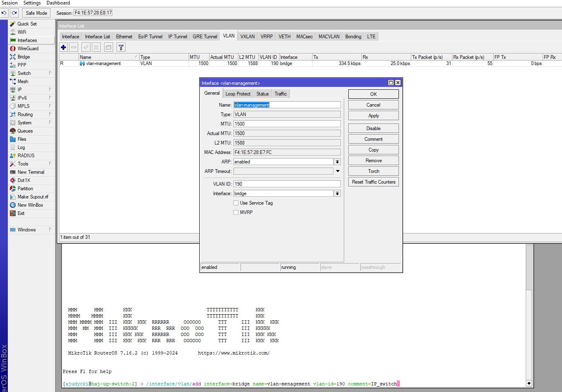The image size is (562, 392).
Task: Expand the IPv6 submenu
Action: tap(50, 98)
